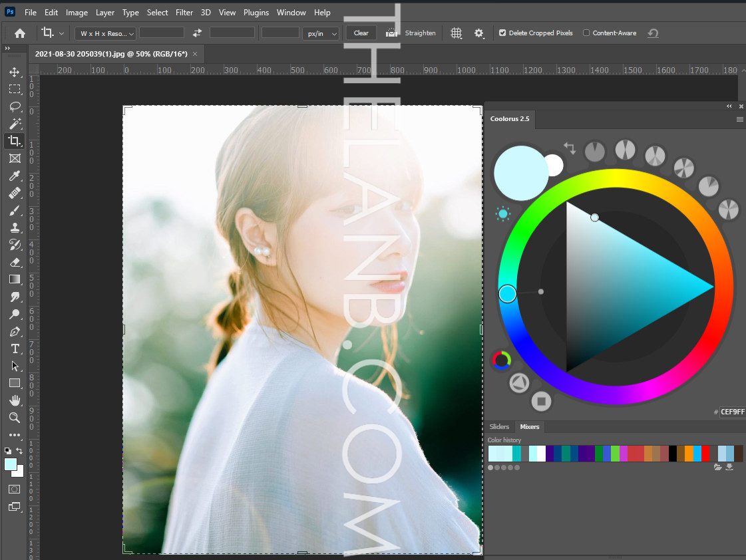This screenshot has width=746, height=560.
Task: Open the px/in units dropdown
Action: (x=321, y=33)
